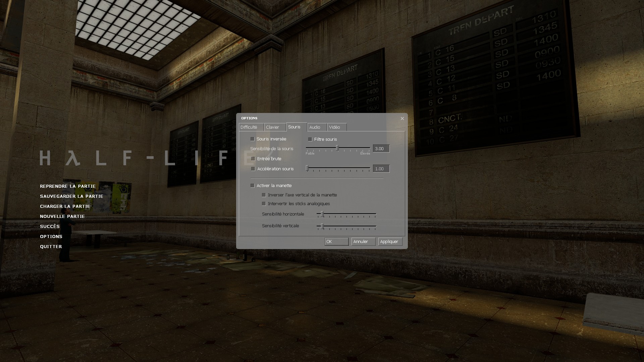Tick the Accélération souris checkbox
Screen dimensions: 644x362
(x=253, y=169)
